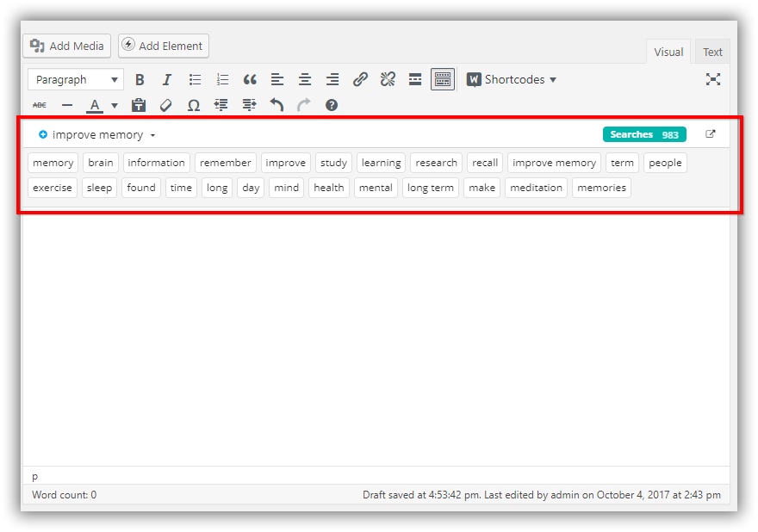This screenshot has height=532, width=758.
Task: Select the 'memory' keyword tag
Action: pos(53,163)
